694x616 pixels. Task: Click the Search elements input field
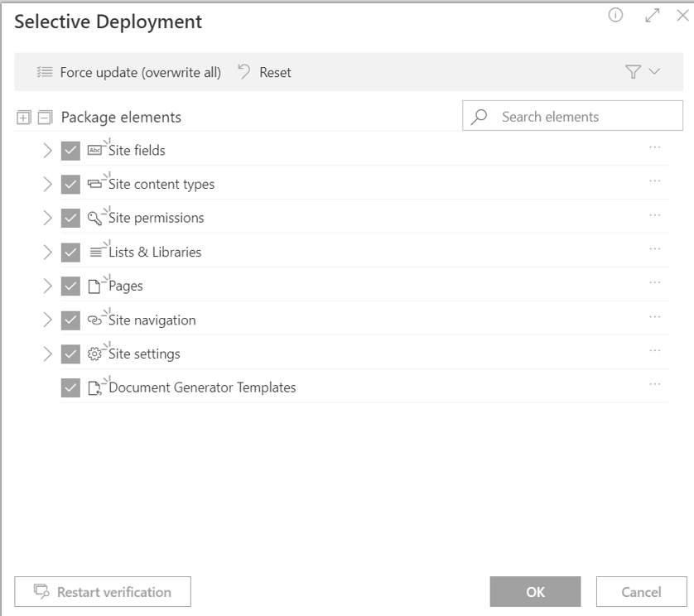(x=573, y=116)
